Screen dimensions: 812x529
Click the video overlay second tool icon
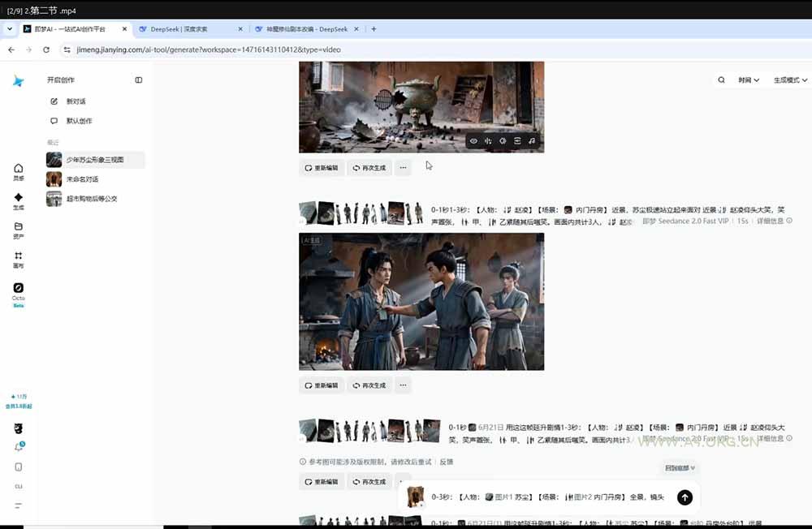[488, 141]
